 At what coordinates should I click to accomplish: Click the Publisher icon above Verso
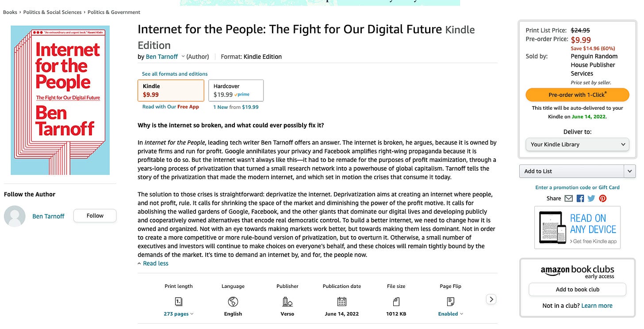[x=287, y=302]
